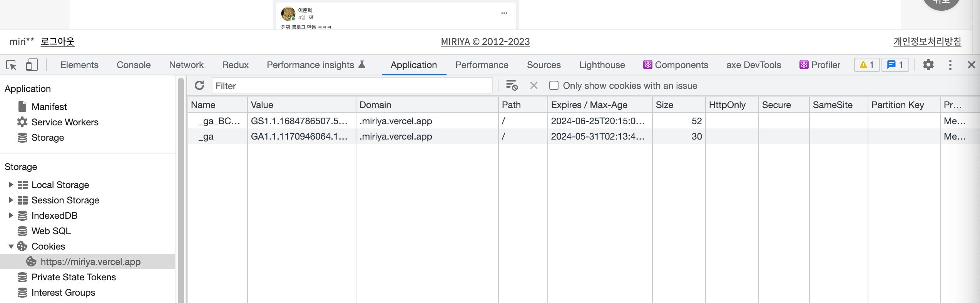The image size is (980, 303).
Task: Sort by the HttpOnly column header
Action: pyautogui.click(x=732, y=105)
